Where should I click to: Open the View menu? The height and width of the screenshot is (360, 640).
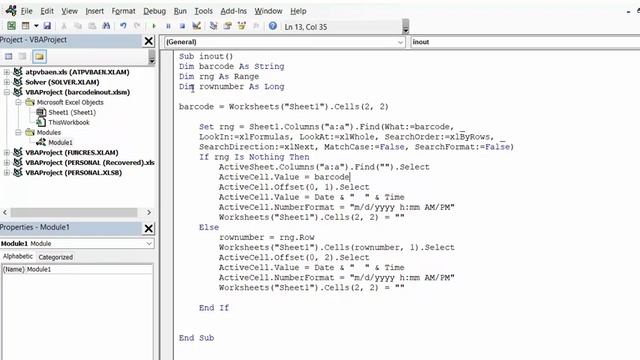pyautogui.click(x=69, y=11)
